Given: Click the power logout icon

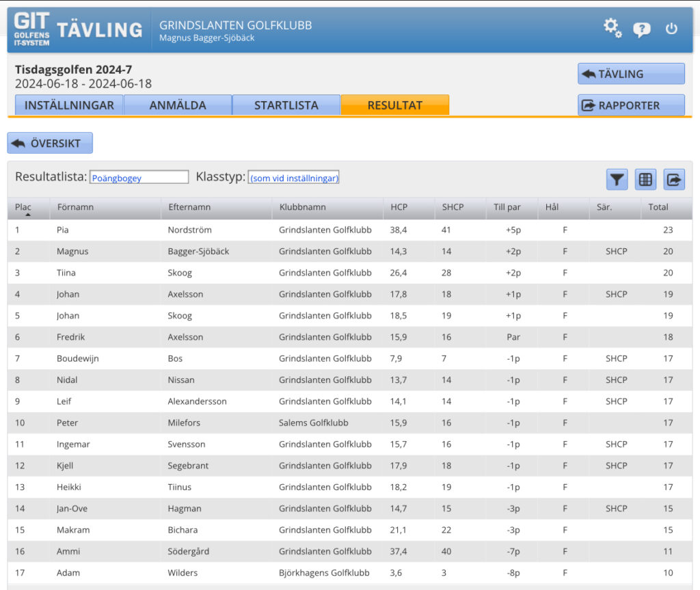Looking at the screenshot, I should 671,29.
